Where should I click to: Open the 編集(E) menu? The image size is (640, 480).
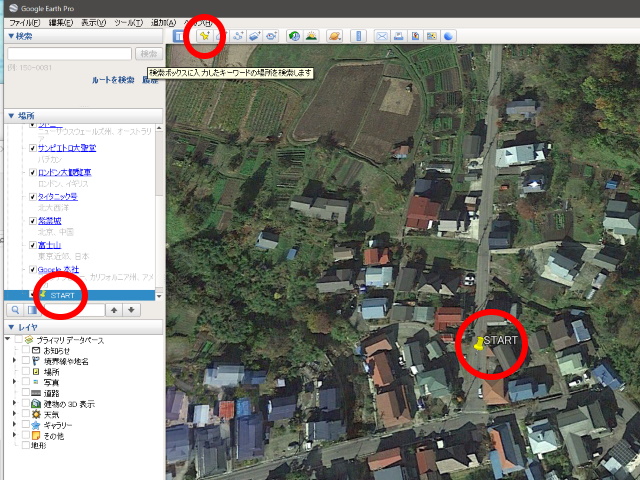click(x=61, y=22)
